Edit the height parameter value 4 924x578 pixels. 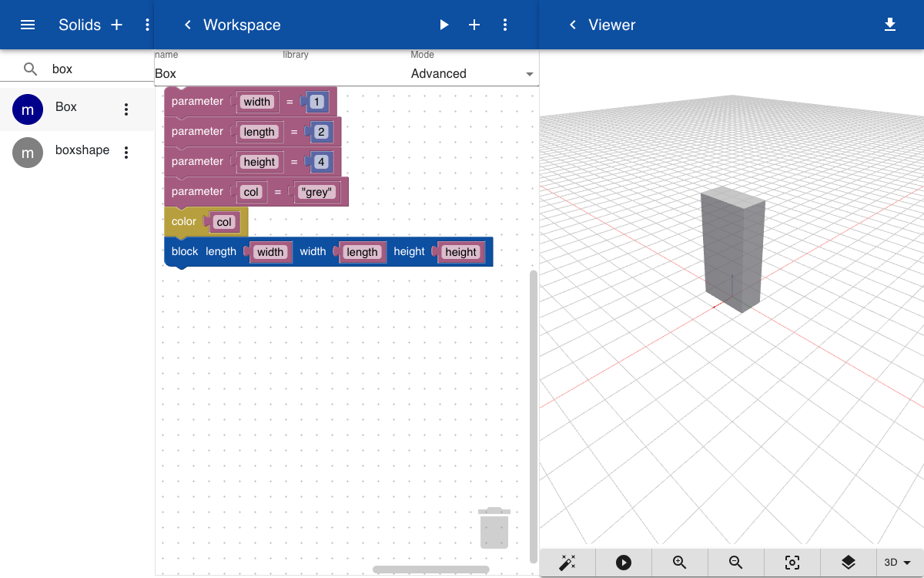point(321,162)
